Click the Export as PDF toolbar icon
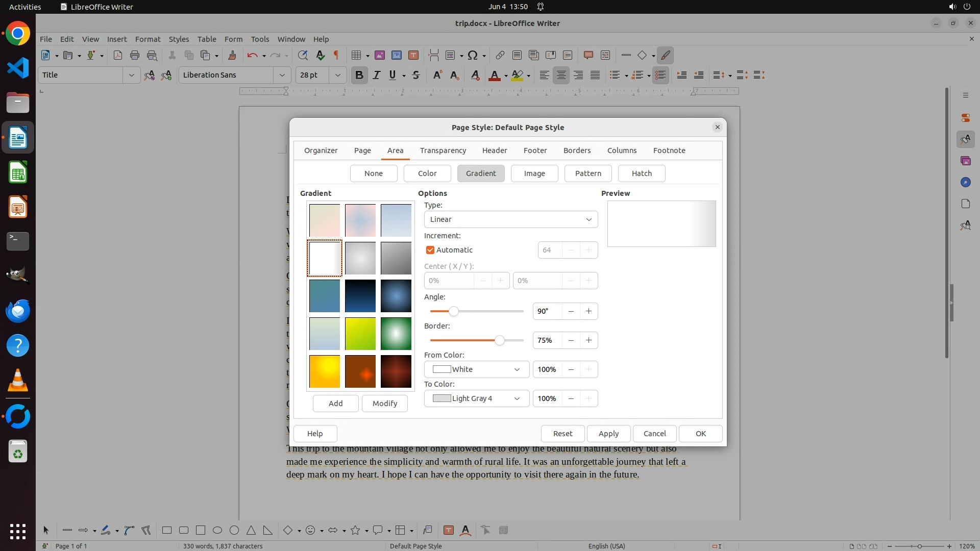This screenshot has height=551, width=980. pyautogui.click(x=118, y=56)
